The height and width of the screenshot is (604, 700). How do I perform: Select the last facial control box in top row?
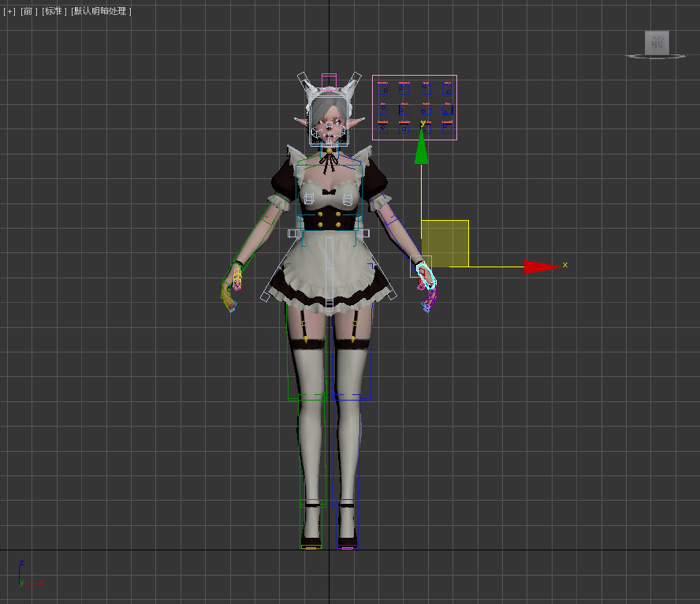pos(448,88)
